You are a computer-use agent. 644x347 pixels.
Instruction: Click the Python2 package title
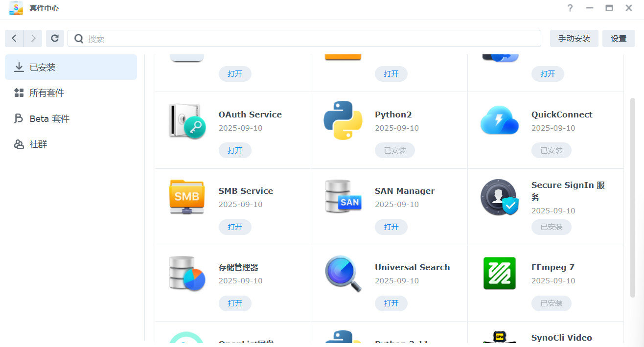pos(393,115)
